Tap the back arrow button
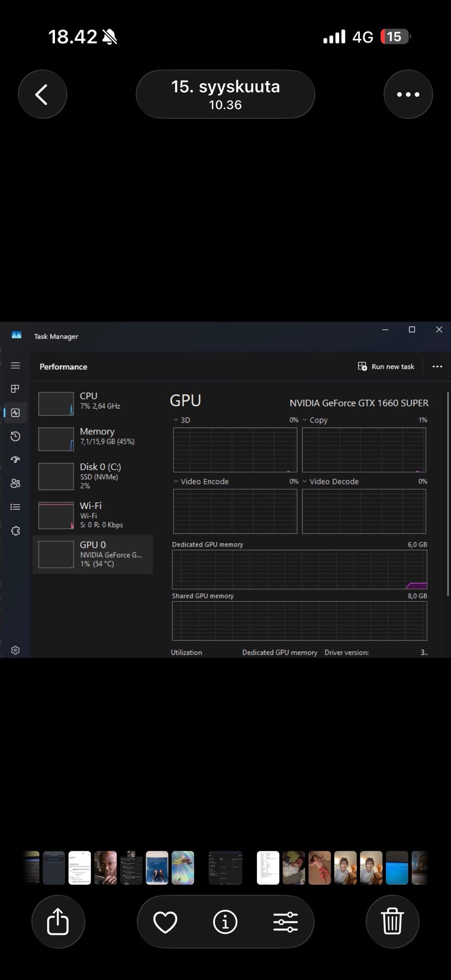Screen dimensions: 451x980 [42, 94]
